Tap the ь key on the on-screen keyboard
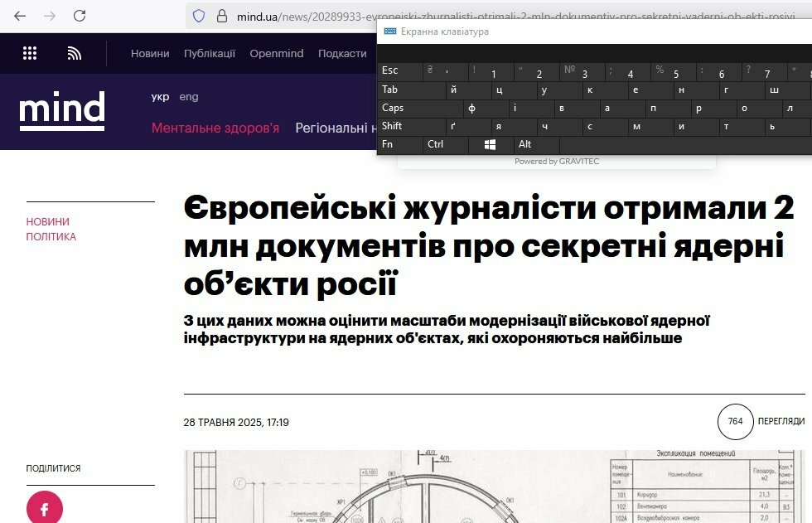Viewport: 812px width, 523px height. click(x=787, y=126)
